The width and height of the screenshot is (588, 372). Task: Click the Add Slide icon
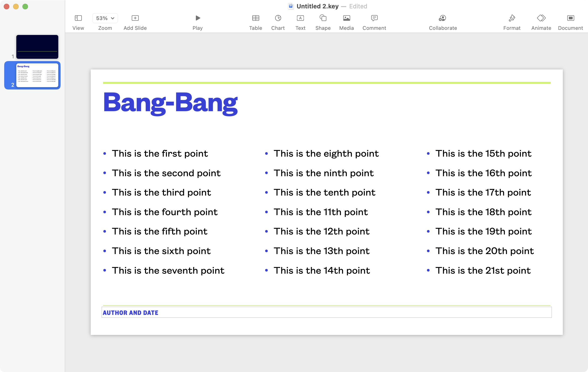(135, 18)
